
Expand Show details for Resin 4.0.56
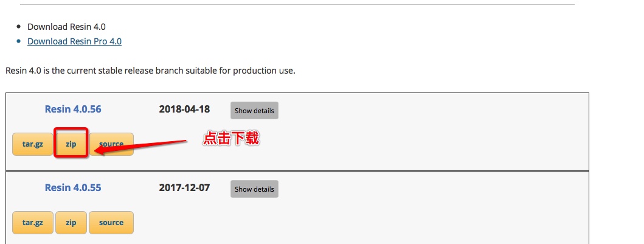[x=254, y=111]
